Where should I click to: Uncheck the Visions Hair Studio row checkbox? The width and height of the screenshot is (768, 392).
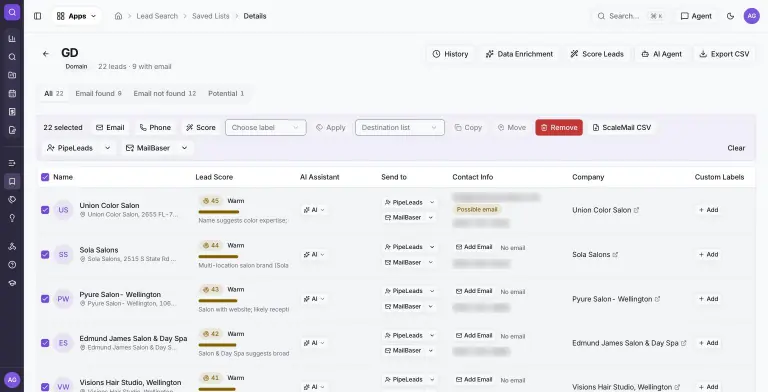45,387
